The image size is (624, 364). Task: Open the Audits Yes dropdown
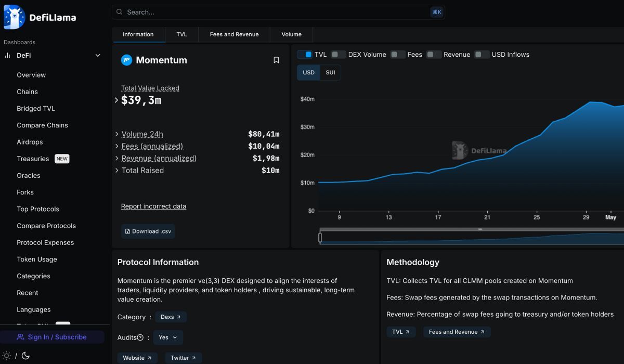168,337
